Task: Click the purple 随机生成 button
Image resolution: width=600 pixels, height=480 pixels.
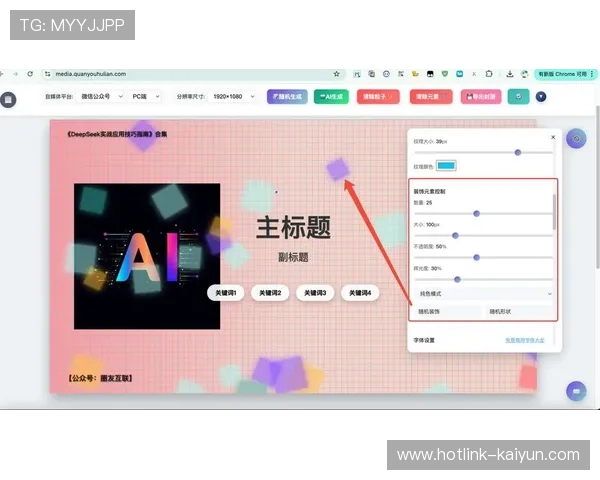Action: click(x=287, y=96)
